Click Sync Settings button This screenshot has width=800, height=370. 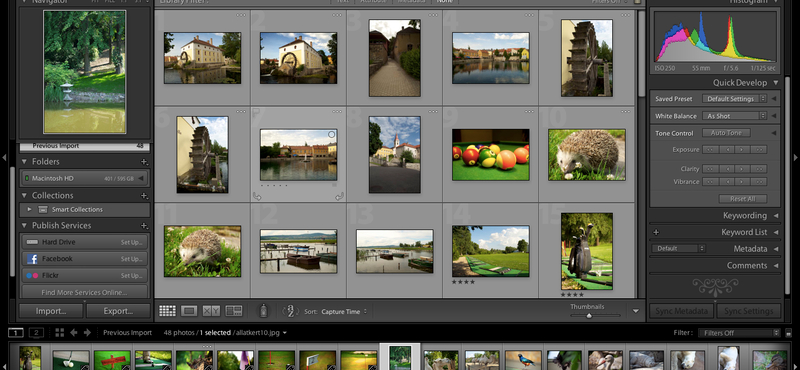(748, 311)
